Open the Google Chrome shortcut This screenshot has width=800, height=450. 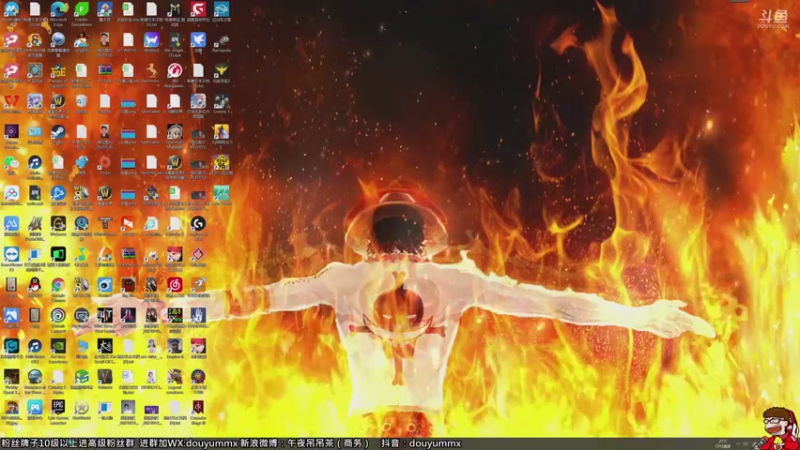[x=58, y=285]
